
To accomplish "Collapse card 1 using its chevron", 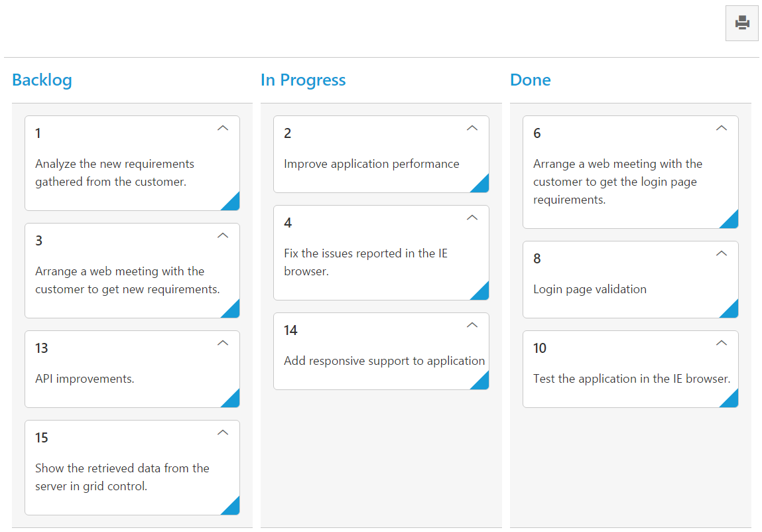I will [x=223, y=128].
